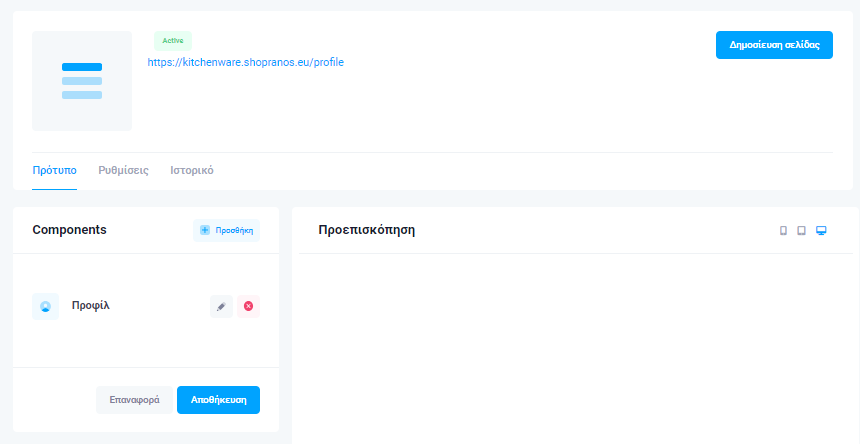Add a component via Προσθήκη button
Viewport: 860px width, 444px height.
(226, 230)
